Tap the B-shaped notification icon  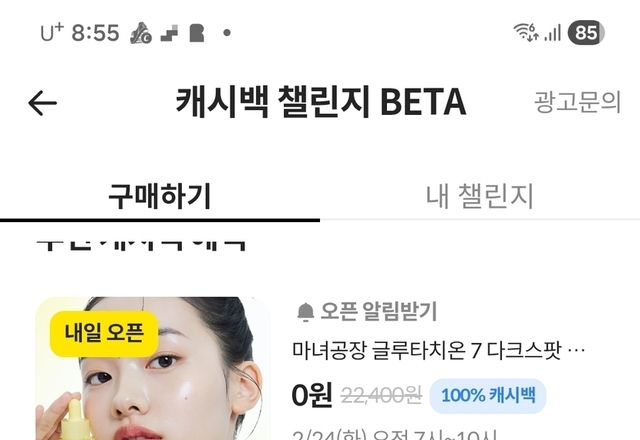(197, 33)
